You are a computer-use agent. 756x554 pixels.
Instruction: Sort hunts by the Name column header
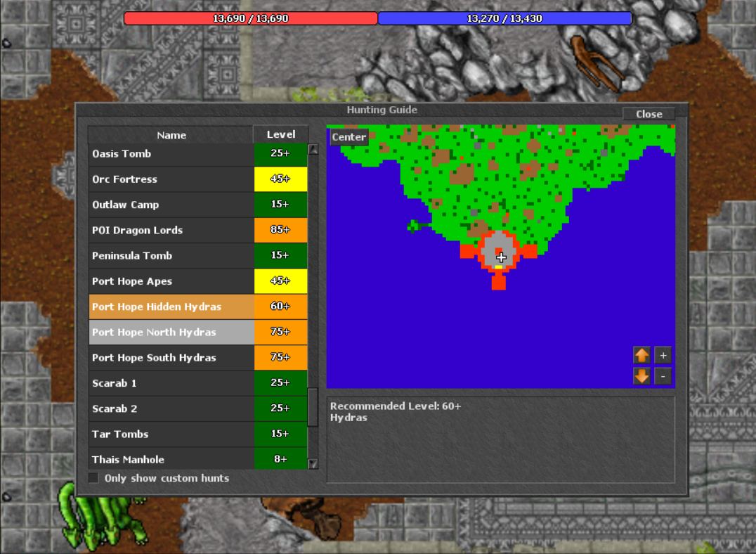(x=171, y=135)
